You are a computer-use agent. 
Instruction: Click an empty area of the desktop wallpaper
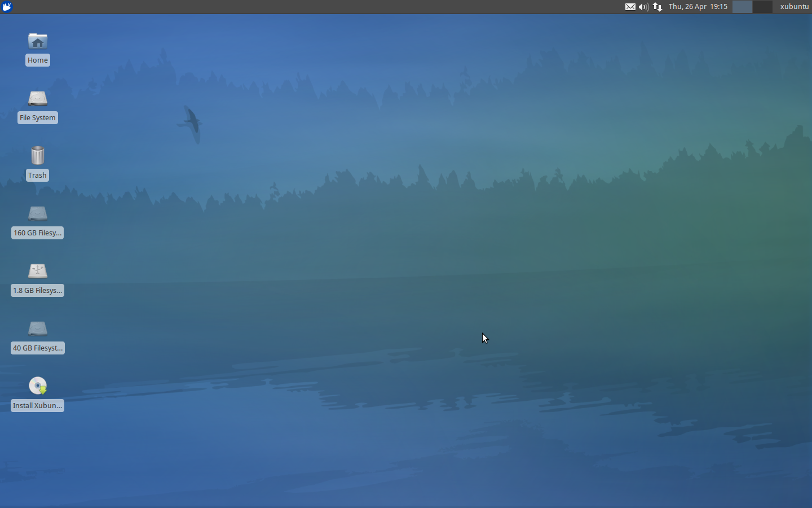(395, 254)
